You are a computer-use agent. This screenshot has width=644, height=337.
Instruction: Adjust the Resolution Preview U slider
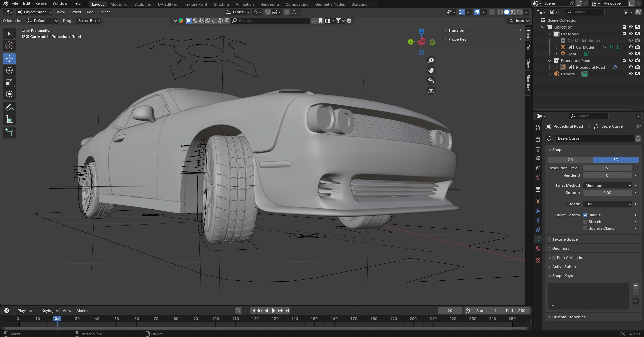(x=607, y=168)
